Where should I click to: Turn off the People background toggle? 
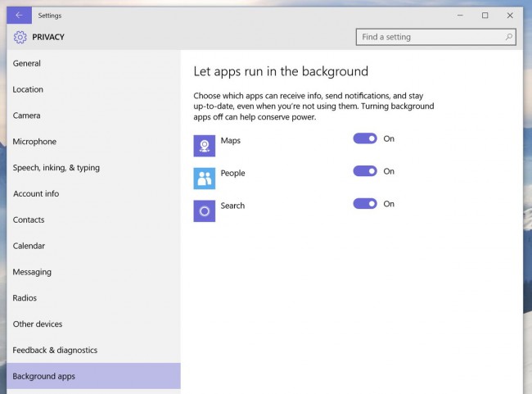pyautogui.click(x=365, y=171)
